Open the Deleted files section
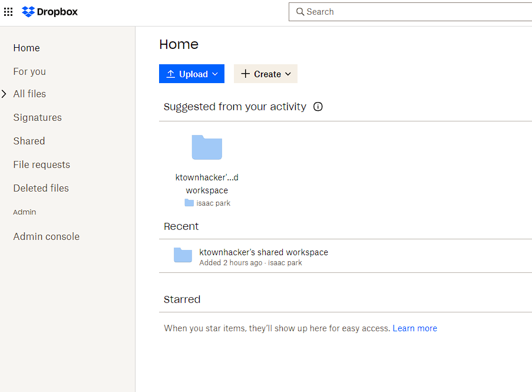This screenshot has height=392, width=532. [x=41, y=188]
